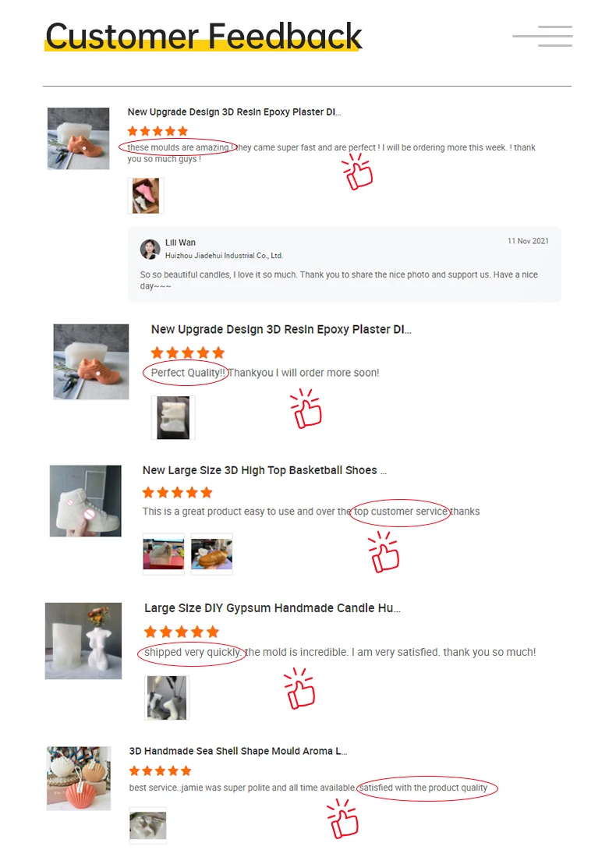
Task: Click thumbs-up icon under sea shell review
Action: pyautogui.click(x=343, y=819)
